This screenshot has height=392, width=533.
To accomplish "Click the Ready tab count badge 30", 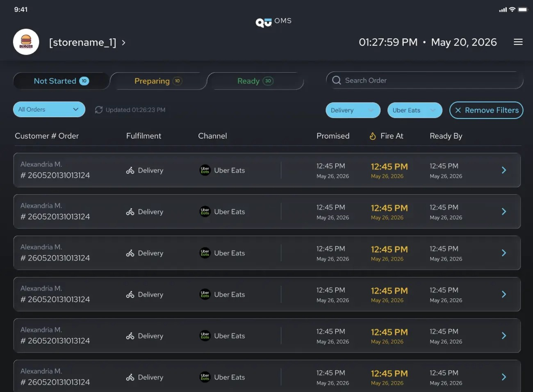I will point(268,81).
